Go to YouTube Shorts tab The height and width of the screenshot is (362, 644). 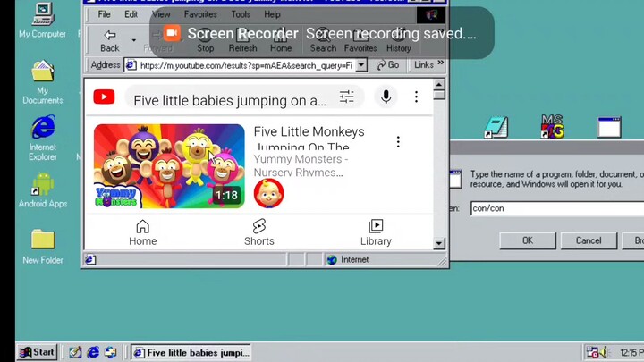258,232
